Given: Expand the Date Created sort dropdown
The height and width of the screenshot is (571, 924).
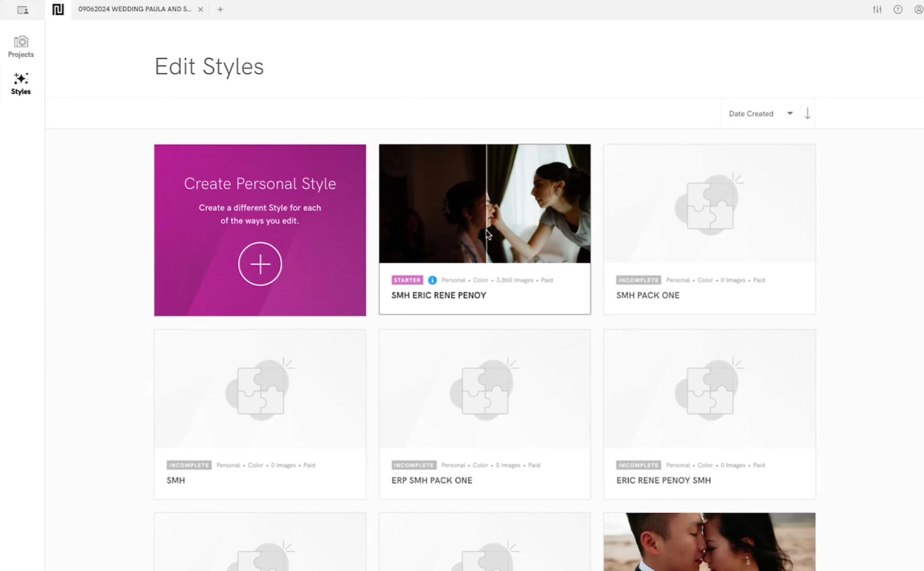Looking at the screenshot, I should point(761,114).
